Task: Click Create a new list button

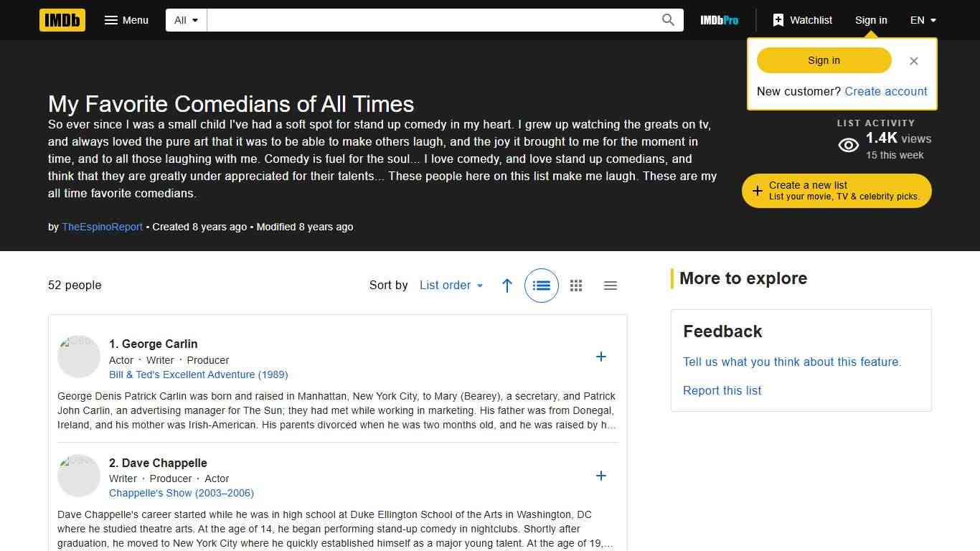Action: 837,191
